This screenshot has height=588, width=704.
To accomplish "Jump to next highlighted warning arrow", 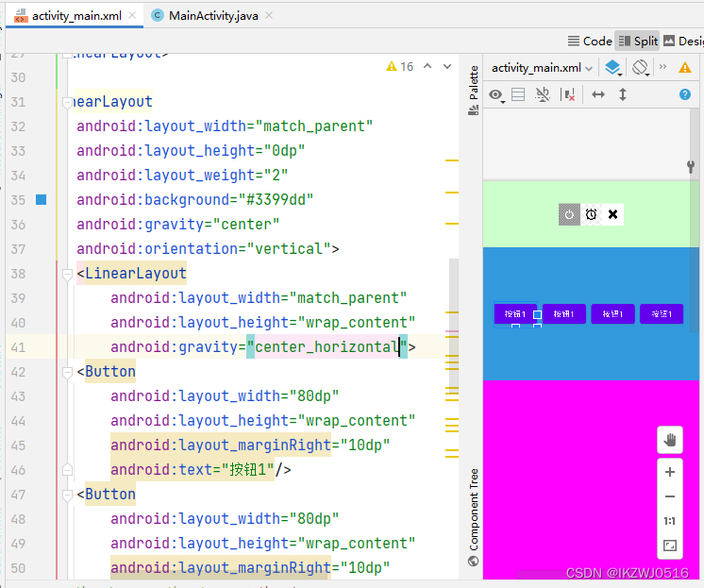I will coord(447,66).
